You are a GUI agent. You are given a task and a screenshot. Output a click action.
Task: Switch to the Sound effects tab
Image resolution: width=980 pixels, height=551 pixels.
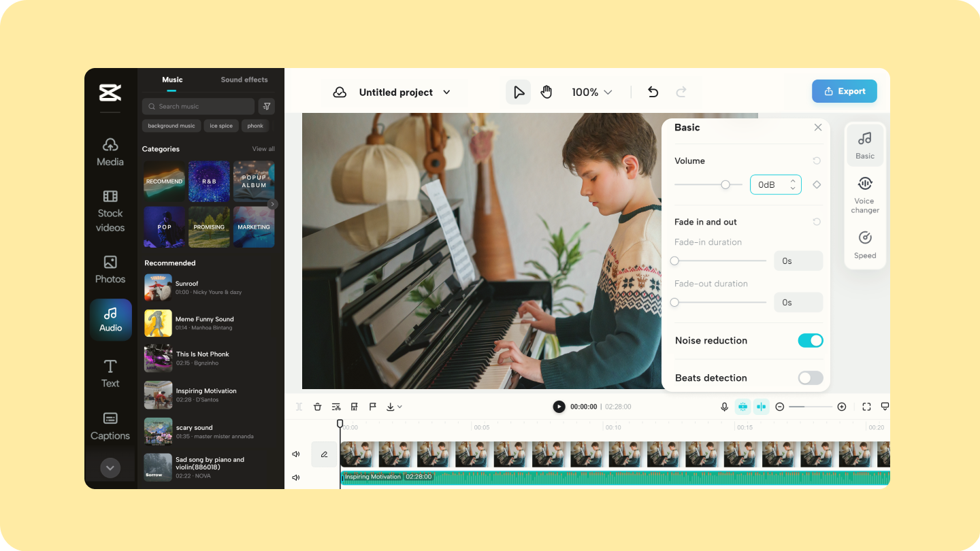[244, 80]
